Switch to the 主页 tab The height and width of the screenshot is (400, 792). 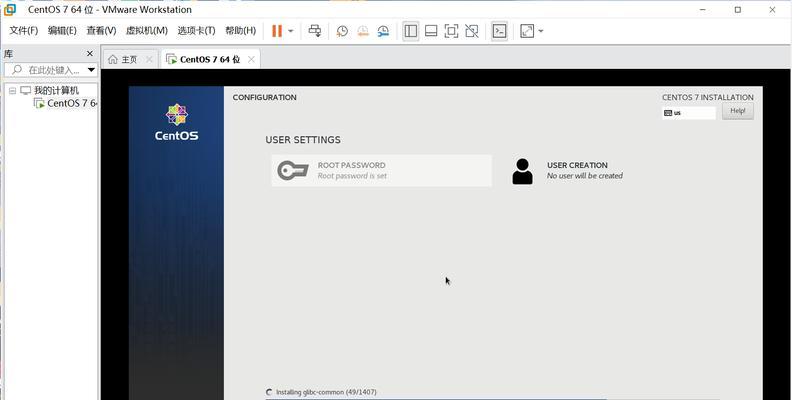click(x=130, y=60)
